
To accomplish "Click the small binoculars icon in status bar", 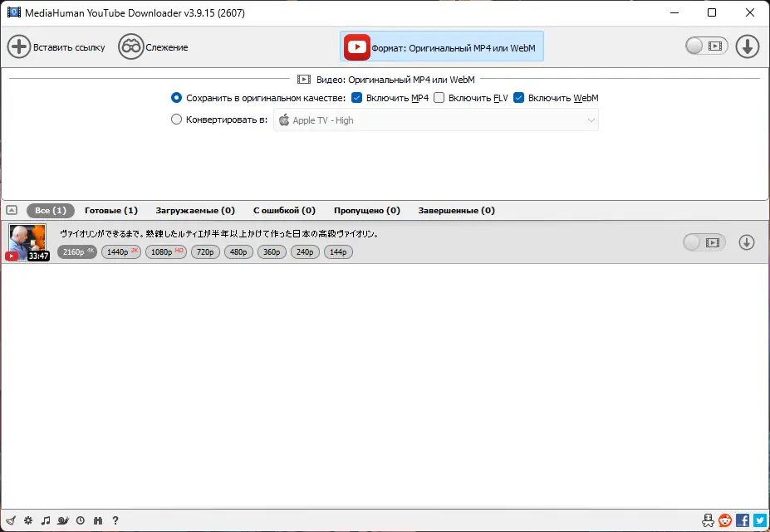I will click(x=98, y=520).
